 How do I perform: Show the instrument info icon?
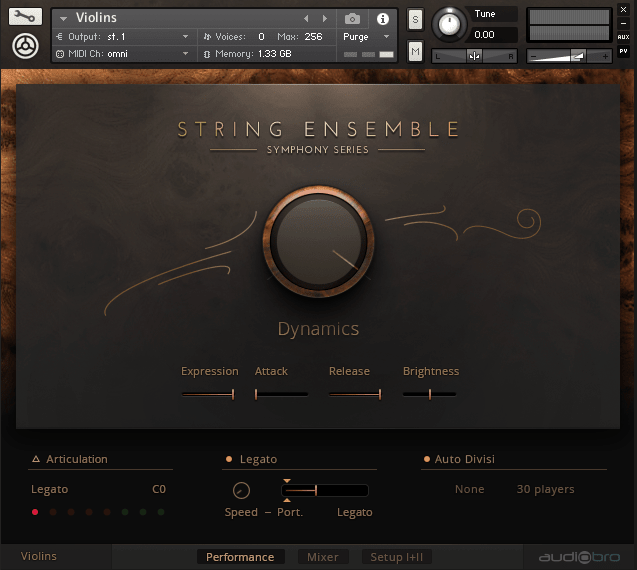[x=383, y=19]
